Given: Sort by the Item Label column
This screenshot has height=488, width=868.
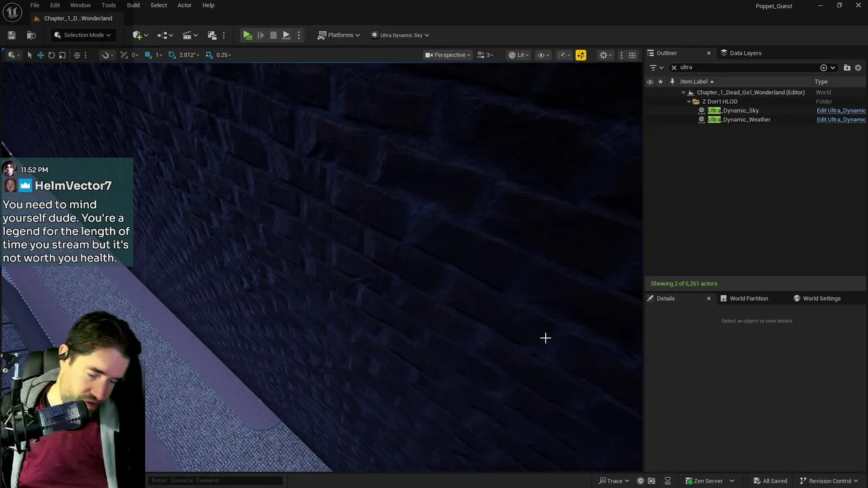Looking at the screenshot, I should (x=697, y=82).
